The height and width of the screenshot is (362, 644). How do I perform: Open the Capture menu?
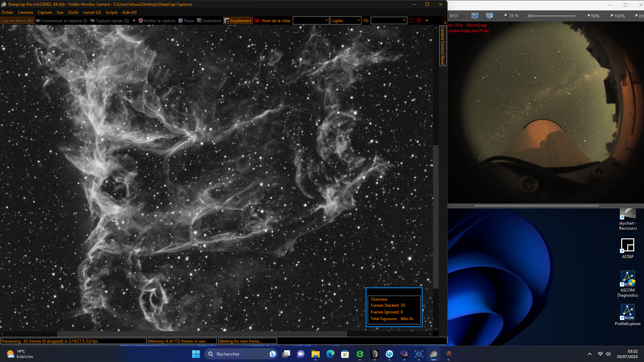click(x=45, y=12)
